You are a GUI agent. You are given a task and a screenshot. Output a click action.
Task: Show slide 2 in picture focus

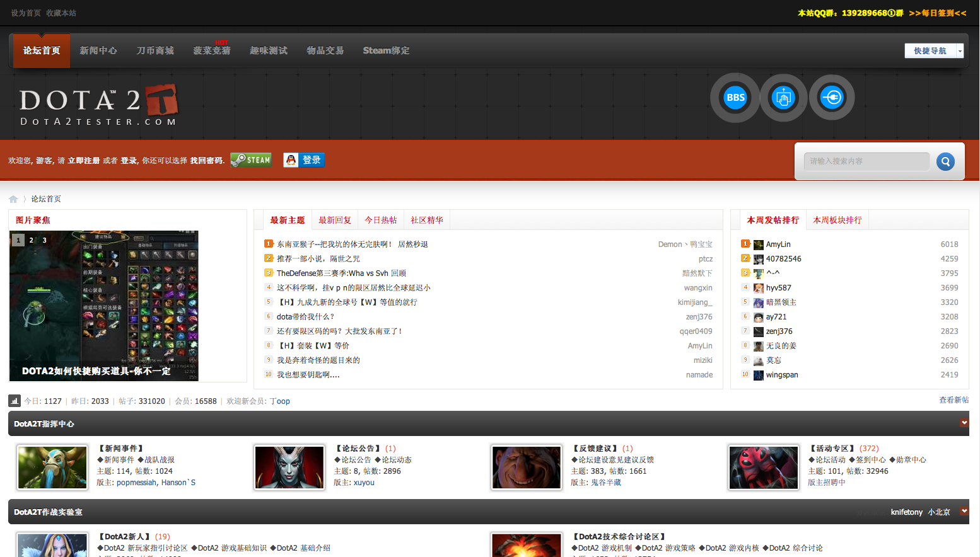[x=32, y=240]
